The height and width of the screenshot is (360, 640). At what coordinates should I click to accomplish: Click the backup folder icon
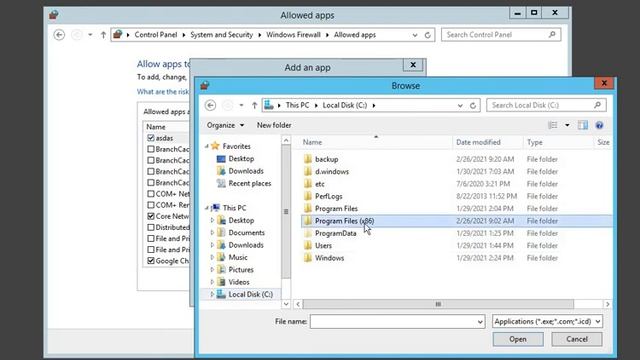[x=308, y=159]
